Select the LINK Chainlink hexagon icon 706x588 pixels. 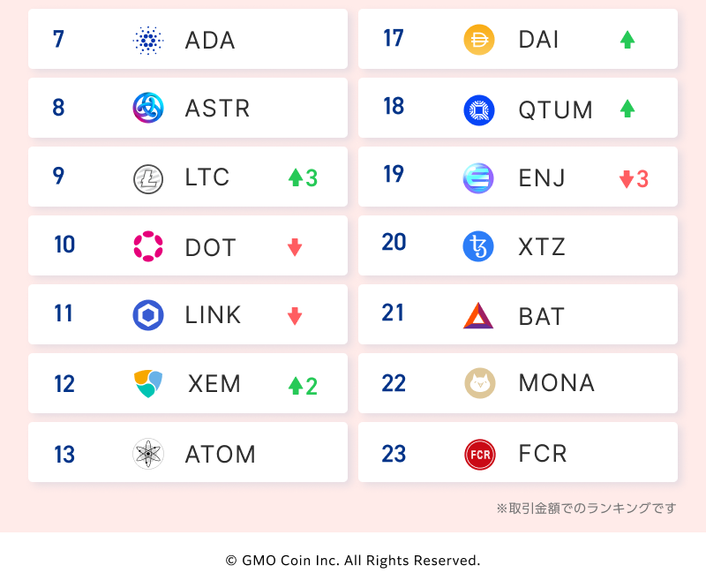coord(148,315)
